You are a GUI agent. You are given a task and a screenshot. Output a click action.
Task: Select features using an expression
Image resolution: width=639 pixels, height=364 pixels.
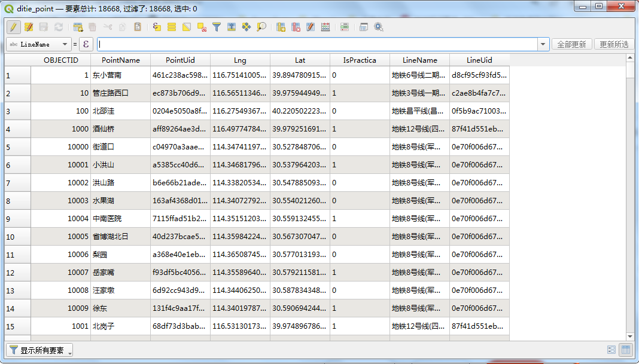pos(156,27)
